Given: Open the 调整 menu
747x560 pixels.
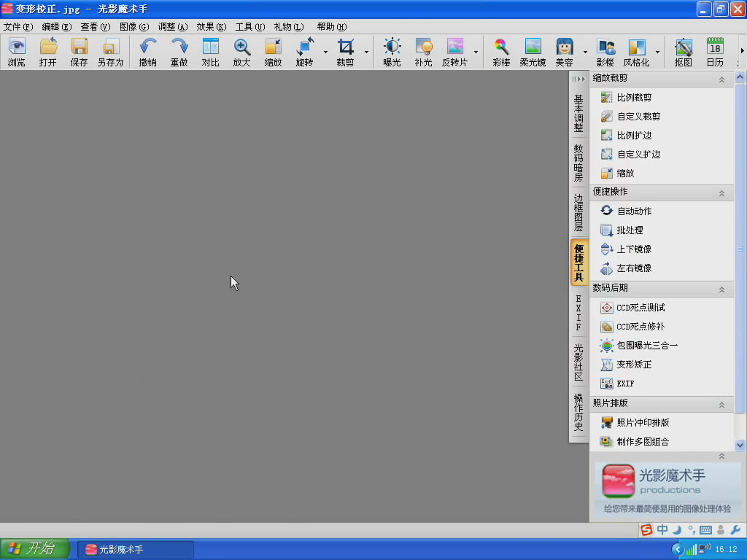Looking at the screenshot, I should click(172, 27).
